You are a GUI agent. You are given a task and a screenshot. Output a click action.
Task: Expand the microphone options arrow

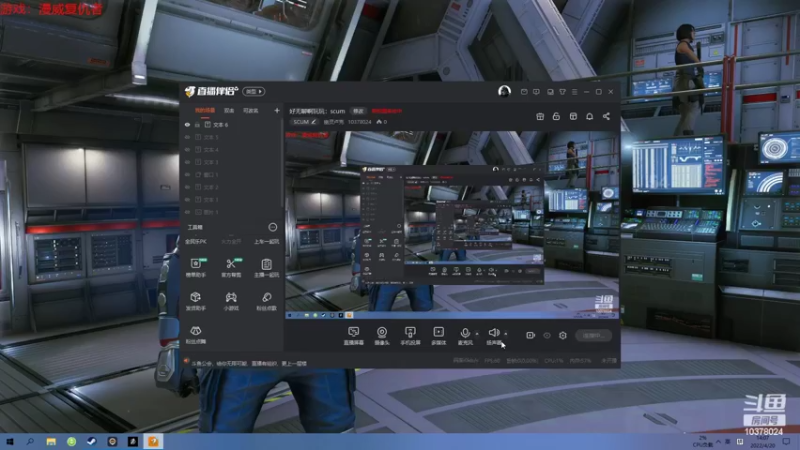pos(477,334)
